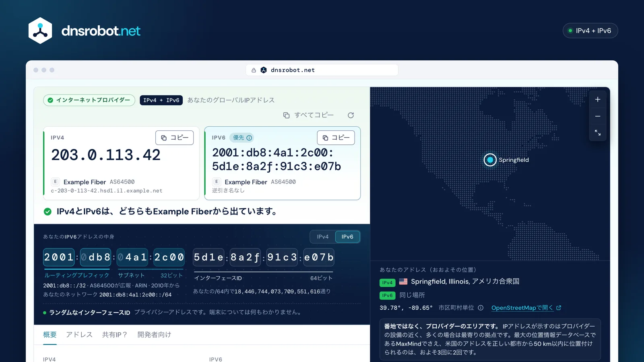Screen dimensions: 644x362
Task: Click the green checkmark beside Example Fiber message
Action: click(47, 212)
